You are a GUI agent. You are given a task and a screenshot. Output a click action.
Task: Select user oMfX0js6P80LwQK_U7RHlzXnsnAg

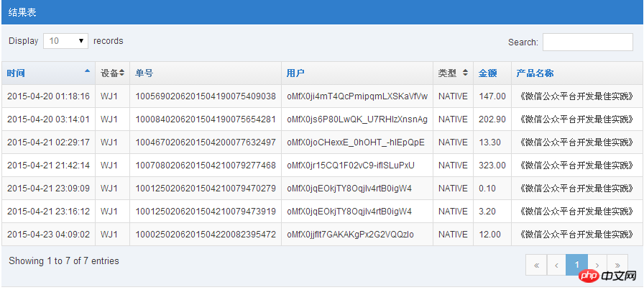(357, 119)
